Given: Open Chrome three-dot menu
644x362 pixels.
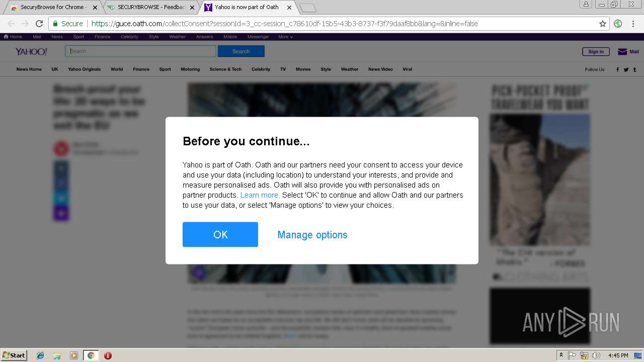Looking at the screenshot, I should [x=633, y=24].
